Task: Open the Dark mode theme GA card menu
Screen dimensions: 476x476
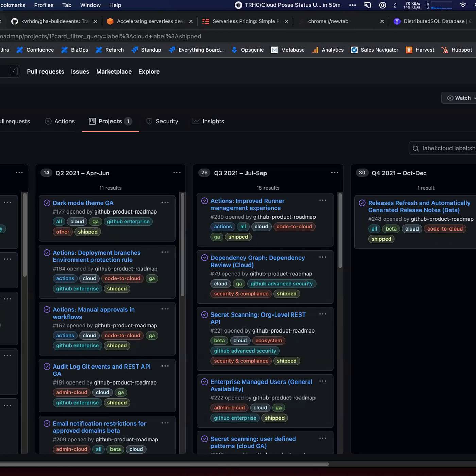Action: pos(165,202)
